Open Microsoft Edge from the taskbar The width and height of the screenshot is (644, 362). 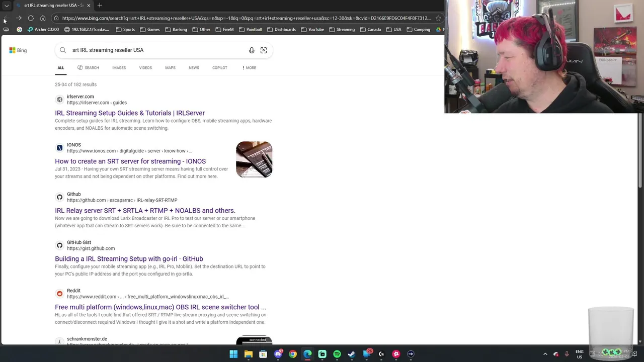coord(307,354)
